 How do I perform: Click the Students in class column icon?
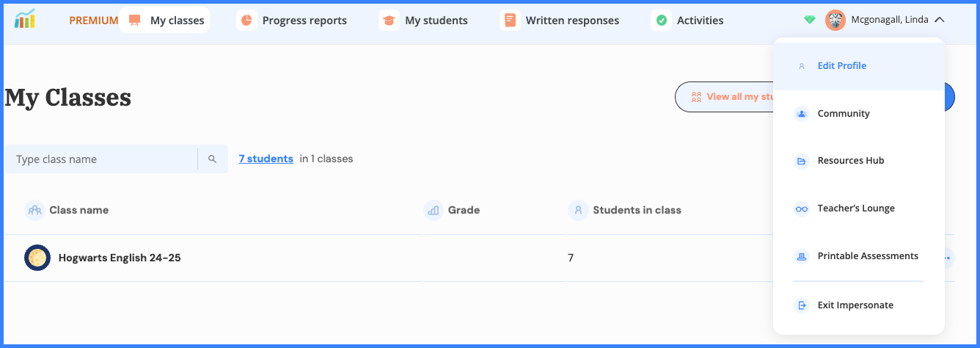pos(578,211)
